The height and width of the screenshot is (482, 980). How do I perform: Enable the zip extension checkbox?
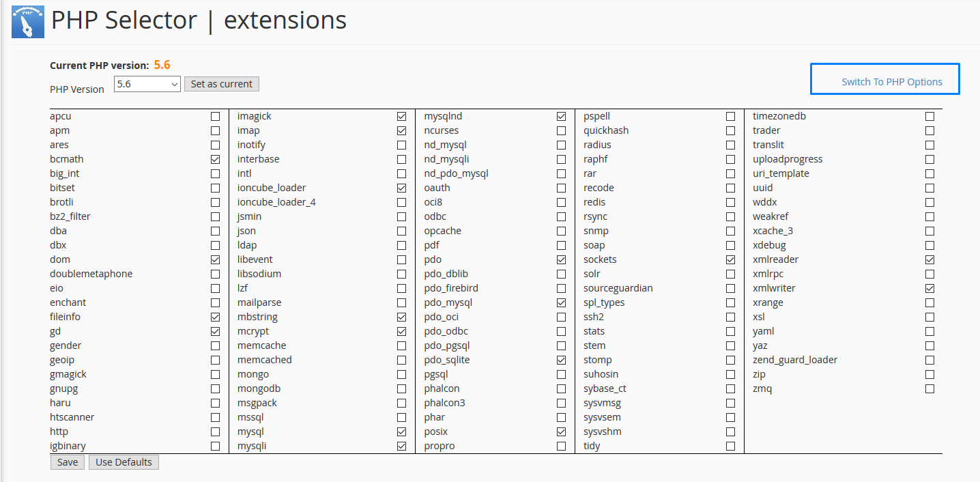(x=929, y=375)
